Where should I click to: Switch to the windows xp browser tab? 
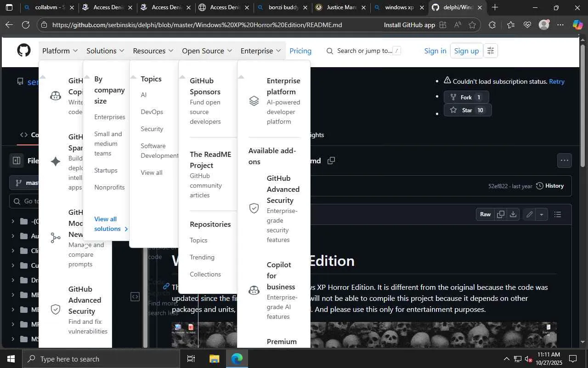(x=399, y=7)
